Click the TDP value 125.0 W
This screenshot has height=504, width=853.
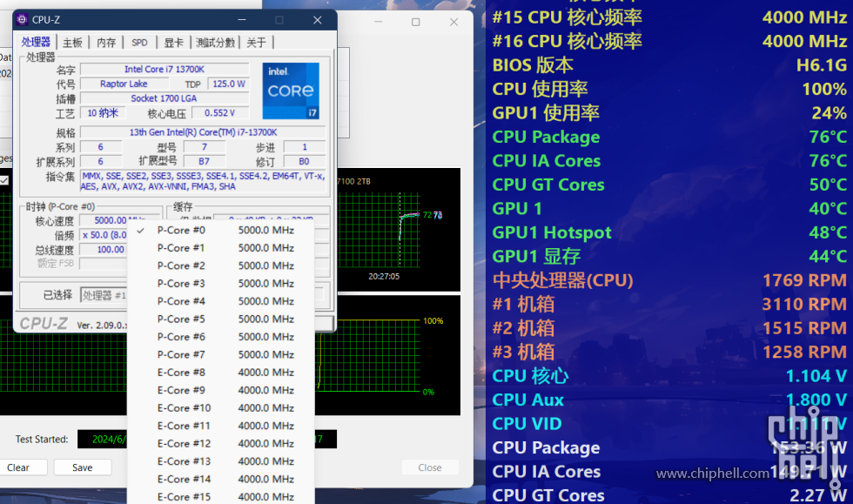[x=228, y=84]
